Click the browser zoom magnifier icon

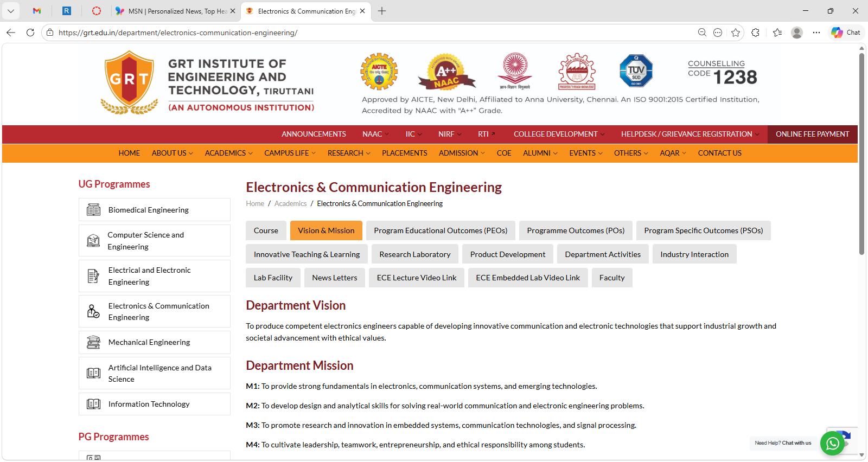(x=702, y=33)
